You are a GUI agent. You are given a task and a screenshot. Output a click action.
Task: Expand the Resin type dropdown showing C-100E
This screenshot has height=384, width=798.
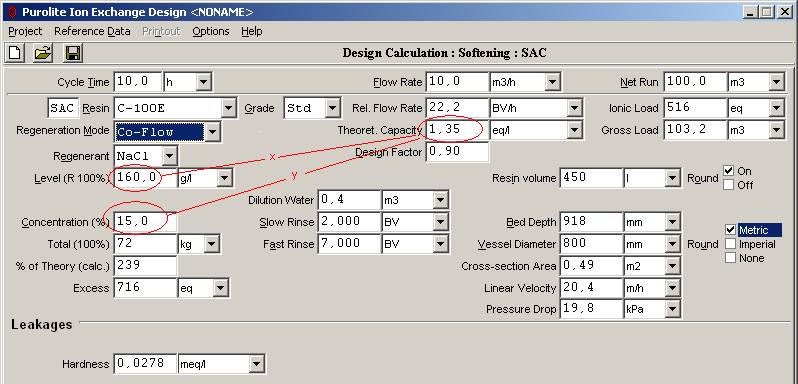229,108
